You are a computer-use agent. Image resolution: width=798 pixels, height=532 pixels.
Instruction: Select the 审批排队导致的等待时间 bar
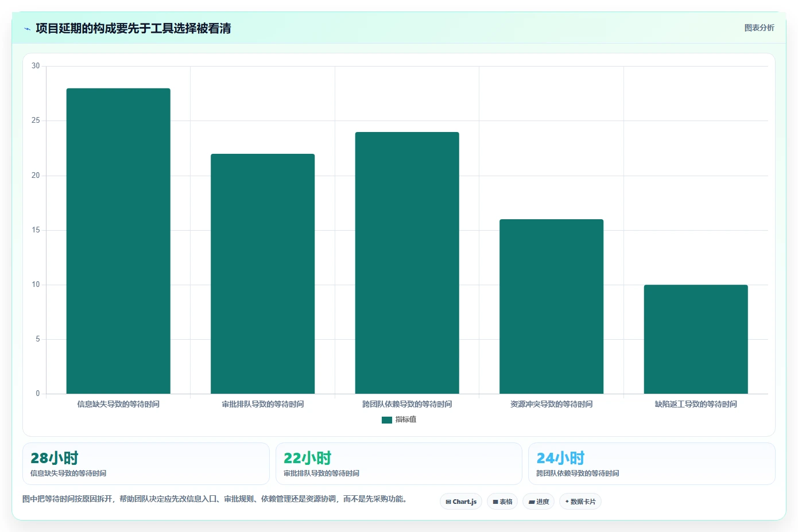(x=263, y=274)
